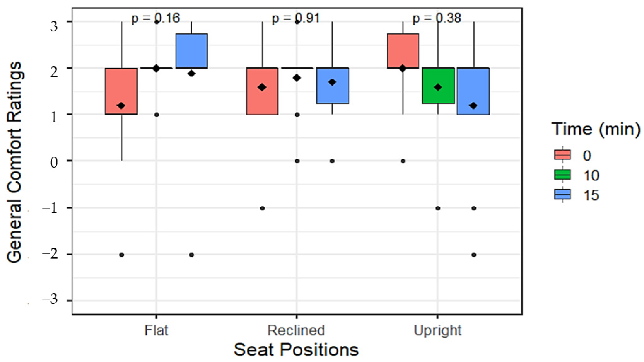Image resolution: width=644 pixels, height=362 pixels.
Task: Select the "General Comfort Ratings" axis title
Action: tap(14, 162)
